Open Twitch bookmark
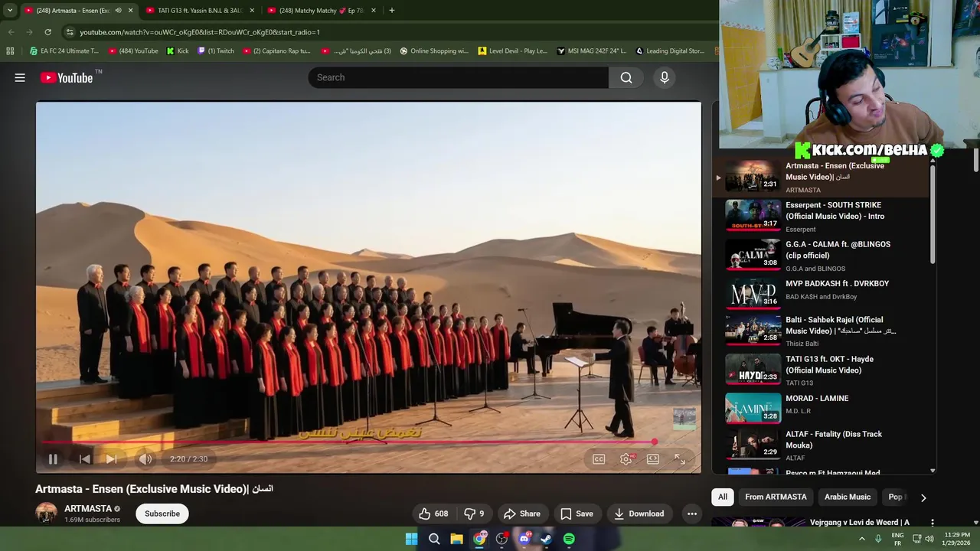This screenshot has height=551, width=980. [216, 51]
